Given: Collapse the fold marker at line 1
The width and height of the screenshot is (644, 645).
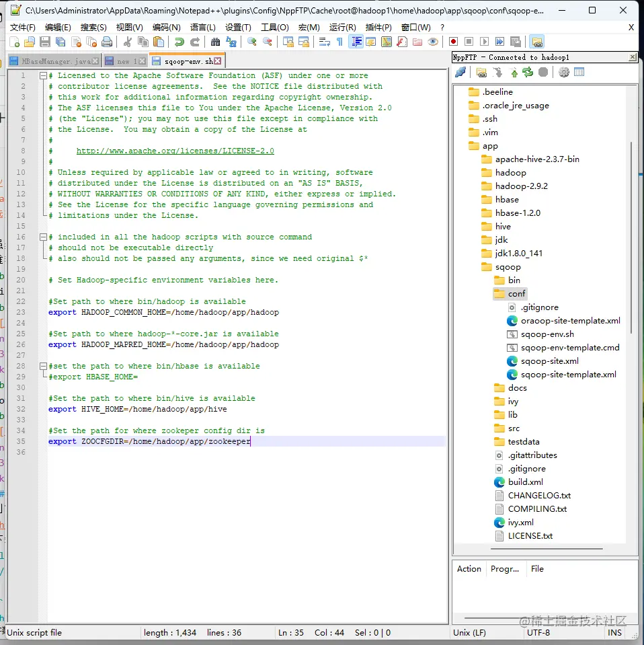Looking at the screenshot, I should [x=43, y=76].
